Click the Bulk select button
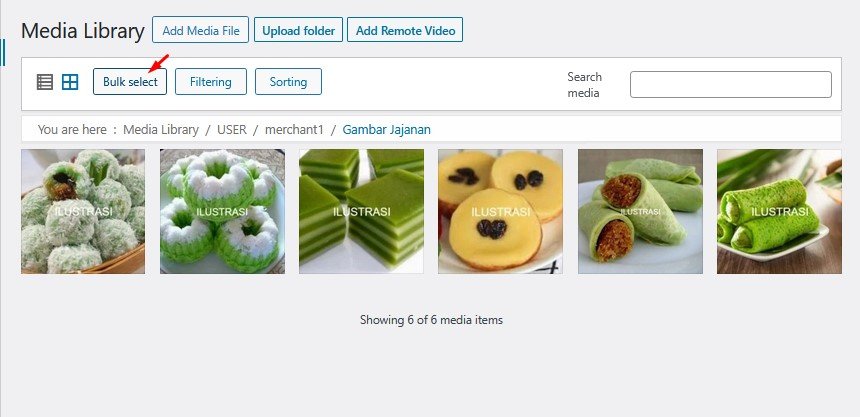The width and height of the screenshot is (860, 417). tap(130, 82)
